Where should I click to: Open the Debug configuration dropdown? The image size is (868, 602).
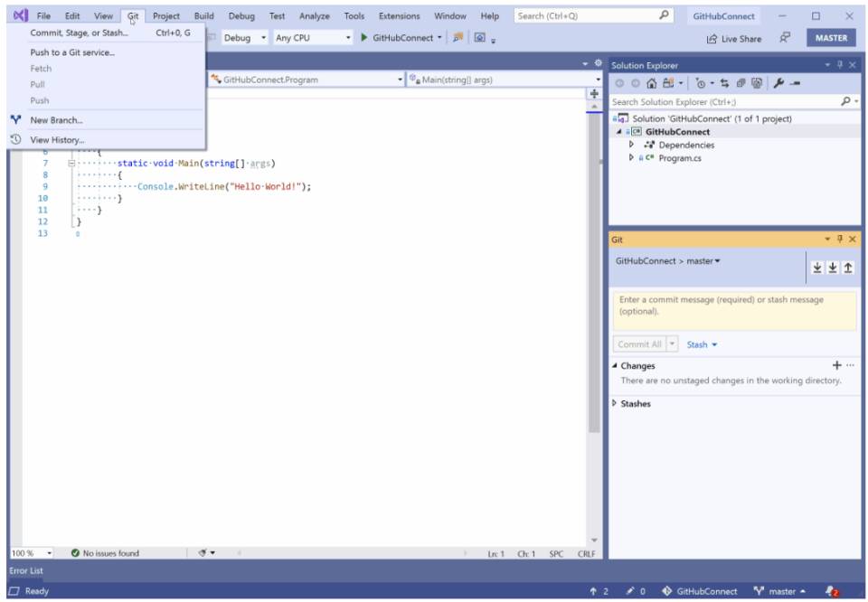click(x=245, y=38)
